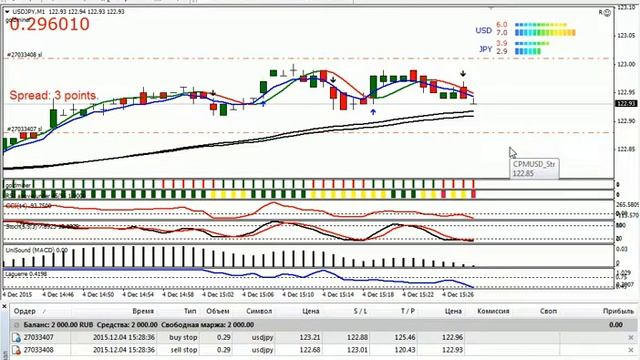This screenshot has width=640, height=360.
Task: Click the '4 Dec 15:02' time axis label
Action: pyautogui.click(x=218, y=294)
